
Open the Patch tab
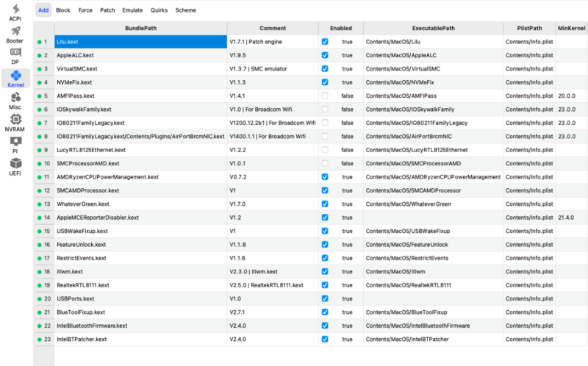pos(107,11)
